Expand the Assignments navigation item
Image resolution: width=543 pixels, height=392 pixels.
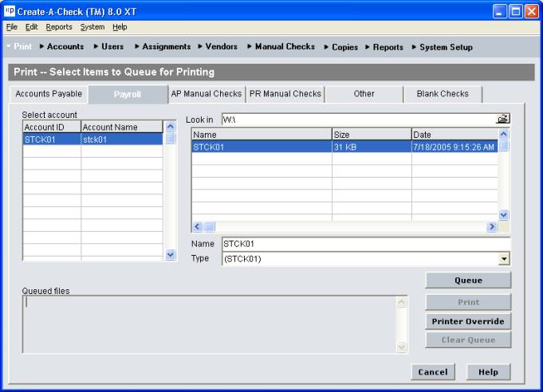pyautogui.click(x=163, y=46)
